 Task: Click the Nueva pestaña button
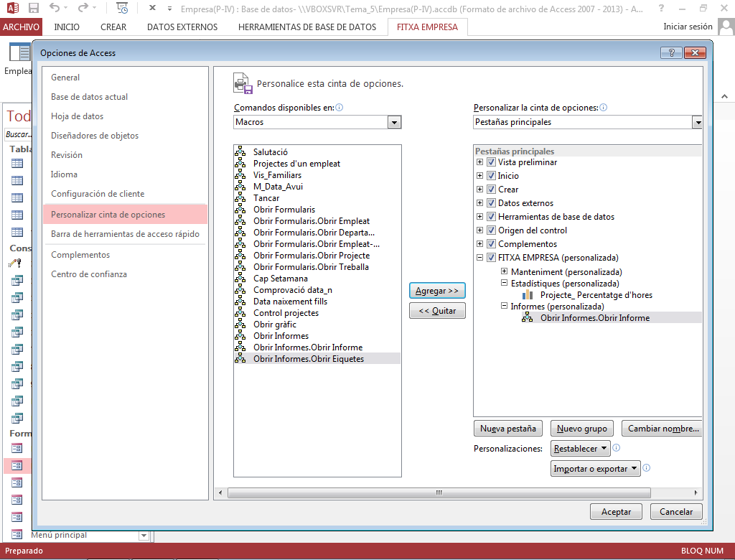[x=508, y=428]
